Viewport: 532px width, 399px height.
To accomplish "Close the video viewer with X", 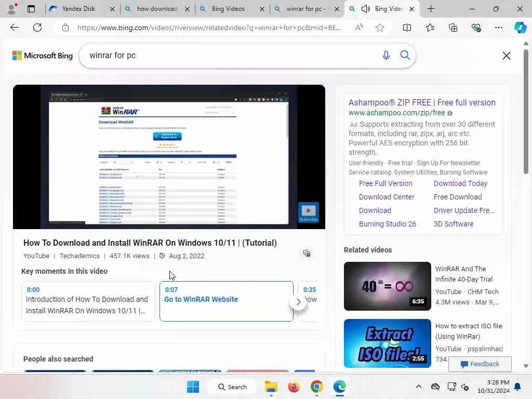I will (506, 56).
